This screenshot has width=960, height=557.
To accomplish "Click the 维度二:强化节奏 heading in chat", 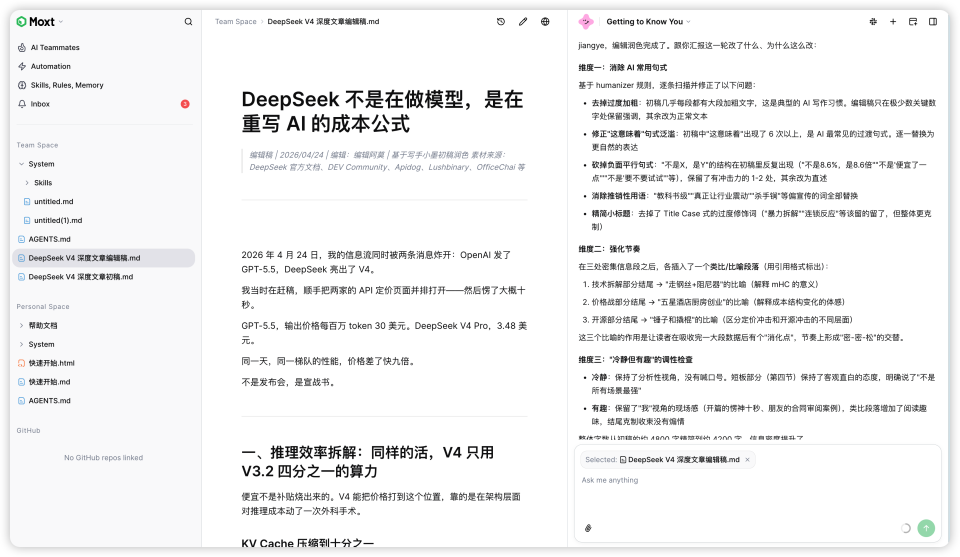I will (x=609, y=249).
